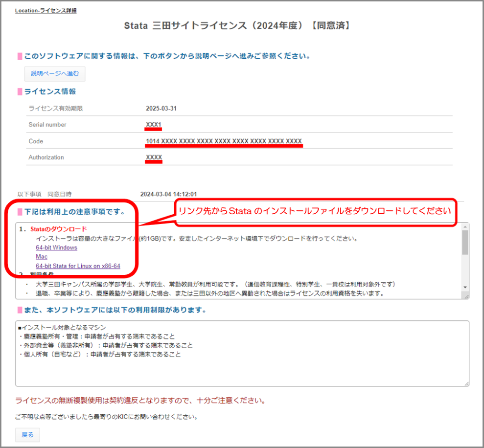Image resolution: width=484 pixels, height=448 pixels.
Task: Click the scrollbar thumb in the notes box
Action: click(465, 243)
